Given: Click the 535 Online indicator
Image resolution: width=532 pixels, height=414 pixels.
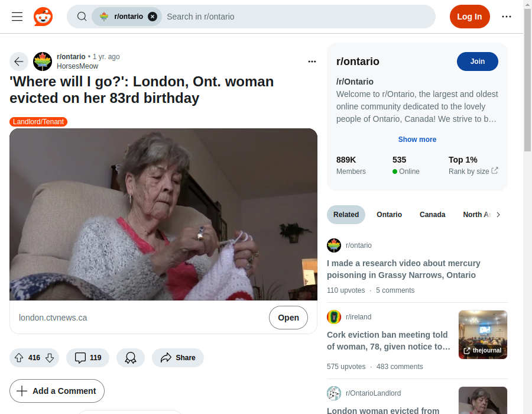Looking at the screenshot, I should tap(406, 165).
